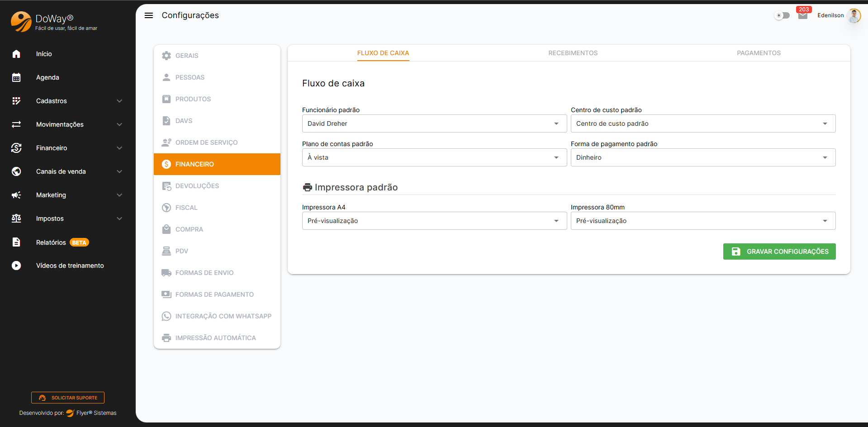Open Agenda calendar icon
The width and height of the screenshot is (868, 427).
[16, 77]
